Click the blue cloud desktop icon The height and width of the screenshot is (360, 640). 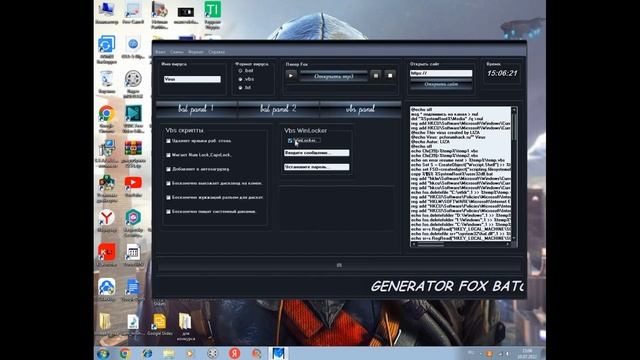[107, 290]
